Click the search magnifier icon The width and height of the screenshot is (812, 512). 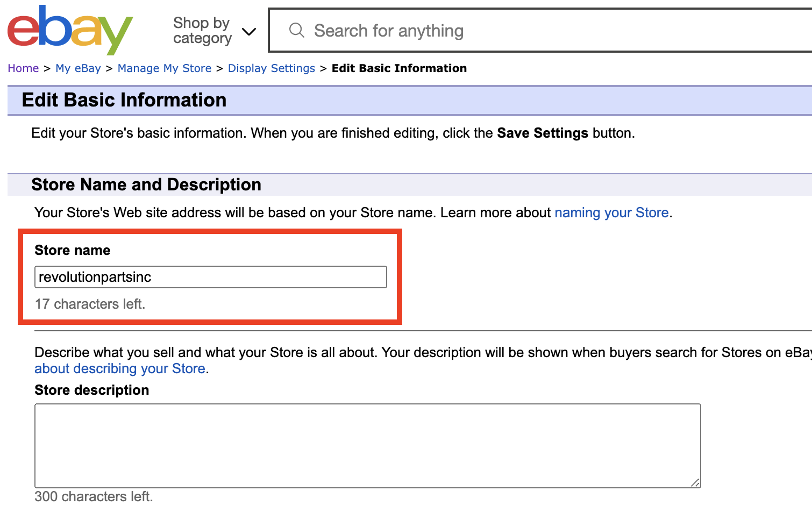(297, 30)
